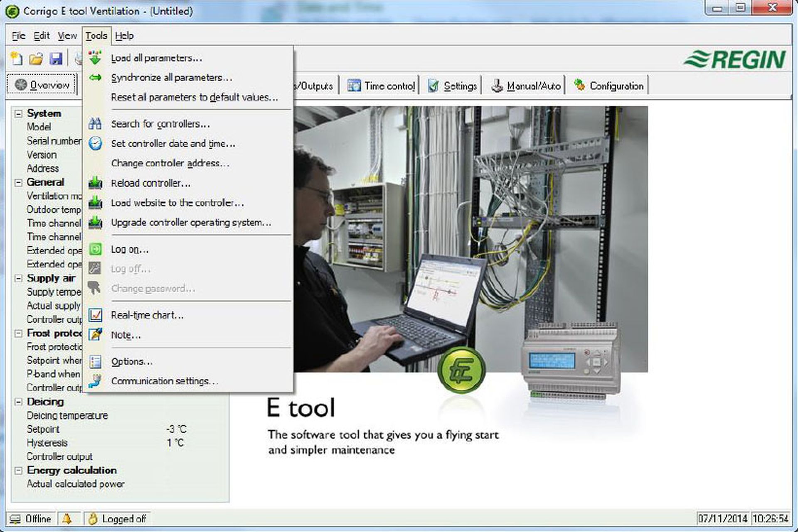Open the Help menu
Screen dimensions: 798x532
124,36
